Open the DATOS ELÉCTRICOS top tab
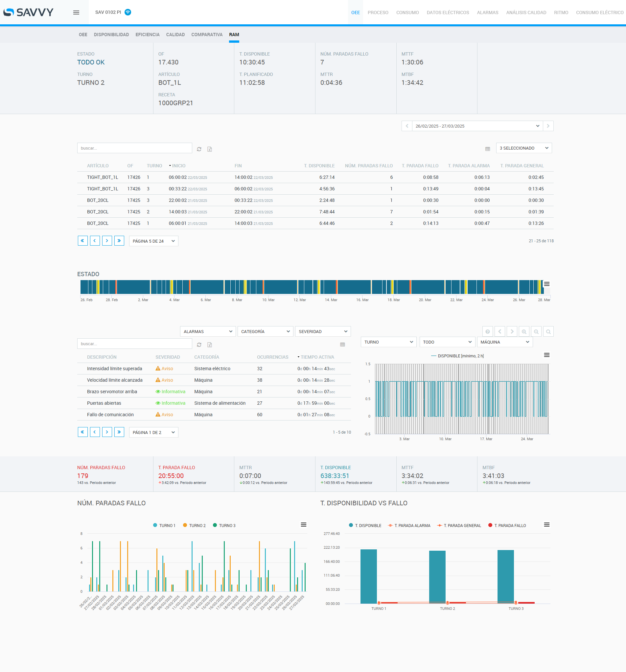The height and width of the screenshot is (672, 626). pyautogui.click(x=447, y=12)
